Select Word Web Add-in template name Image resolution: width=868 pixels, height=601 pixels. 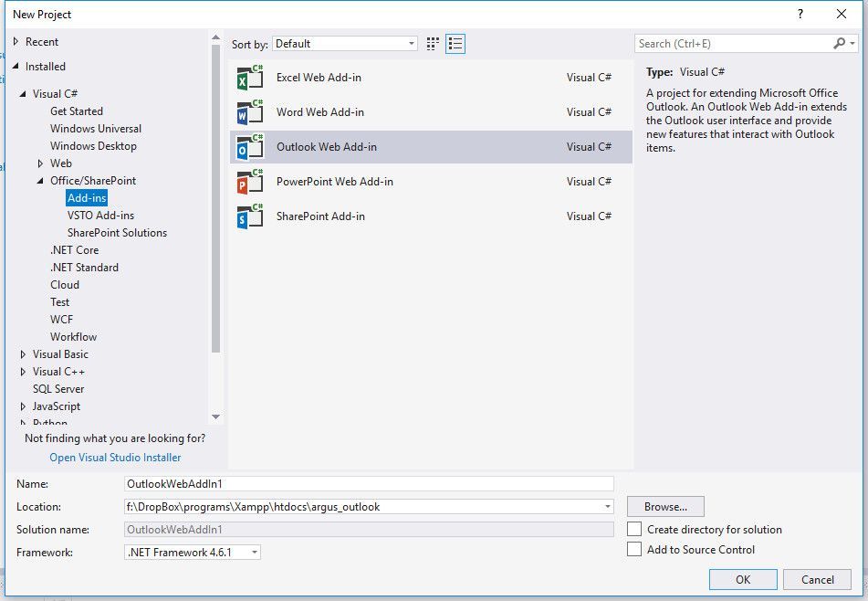click(320, 112)
